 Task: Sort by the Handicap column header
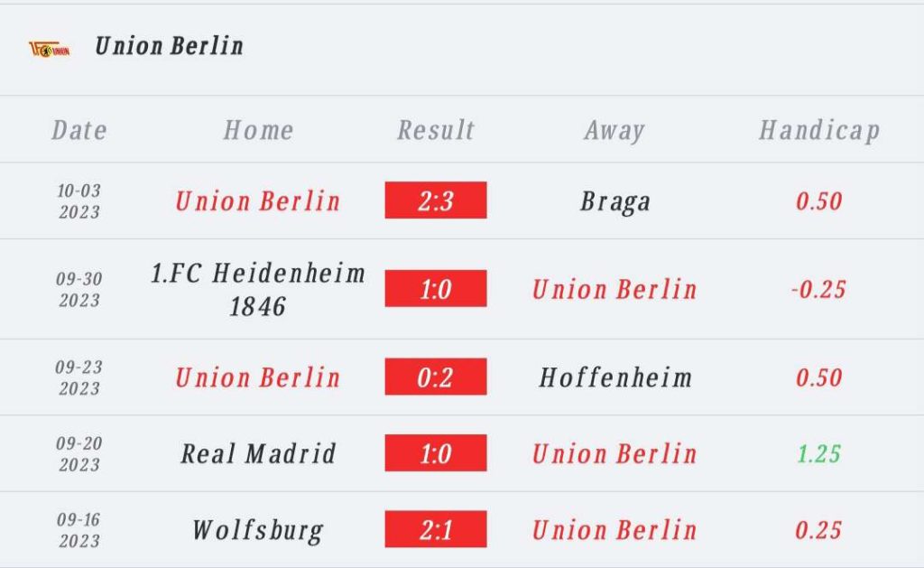pyautogui.click(x=819, y=130)
